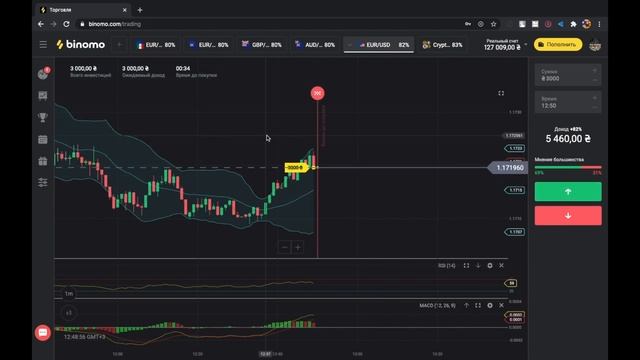Click the yellow open trade label on chart
The height and width of the screenshot is (360, 640).
[296, 167]
